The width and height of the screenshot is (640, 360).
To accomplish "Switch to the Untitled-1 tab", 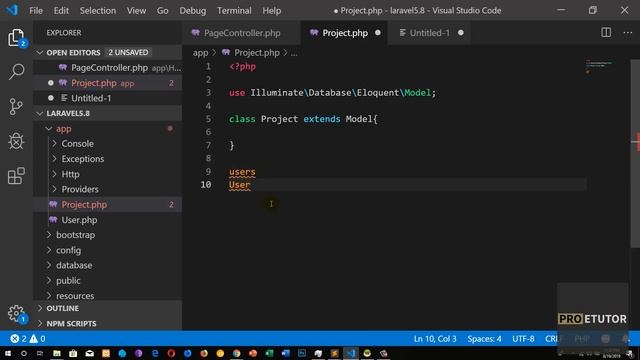I will click(429, 33).
